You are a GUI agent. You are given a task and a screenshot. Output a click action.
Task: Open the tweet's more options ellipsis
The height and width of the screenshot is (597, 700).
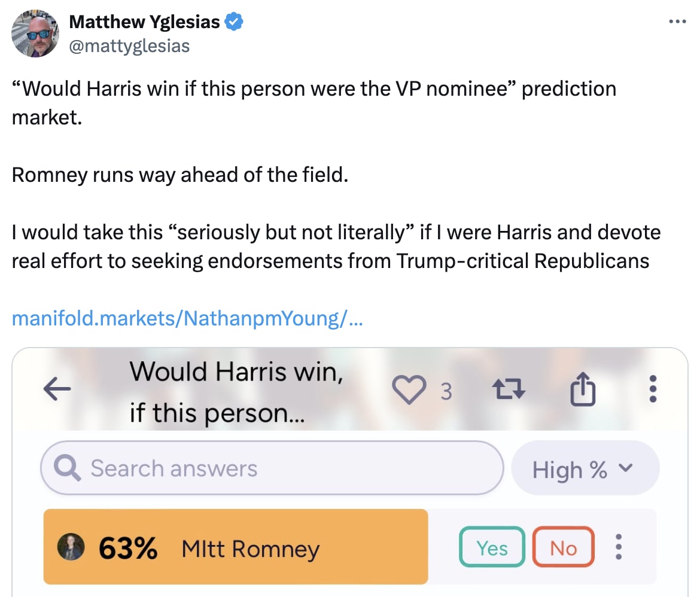[677, 22]
